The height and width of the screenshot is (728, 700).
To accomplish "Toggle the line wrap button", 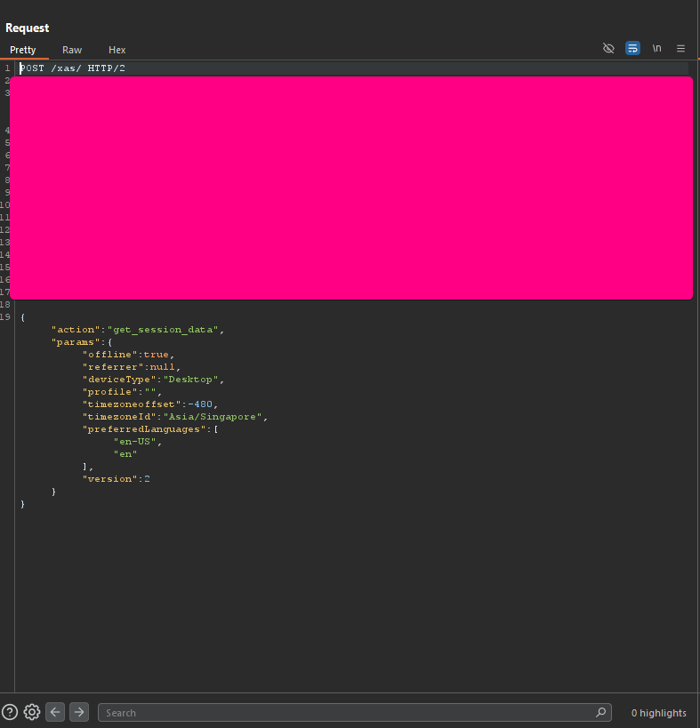I will [632, 48].
